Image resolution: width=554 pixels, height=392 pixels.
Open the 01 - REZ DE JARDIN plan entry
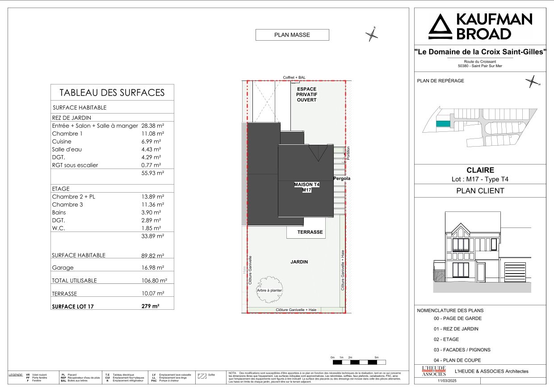(x=457, y=329)
